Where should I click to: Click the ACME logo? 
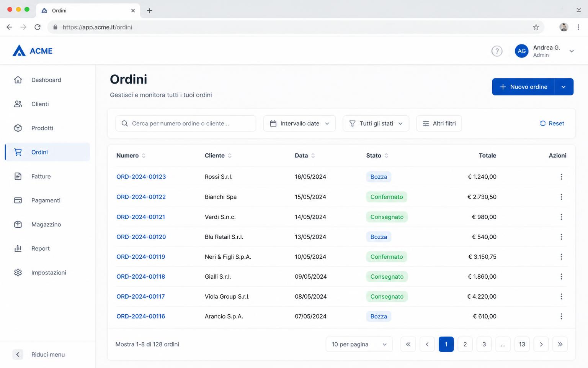point(33,51)
